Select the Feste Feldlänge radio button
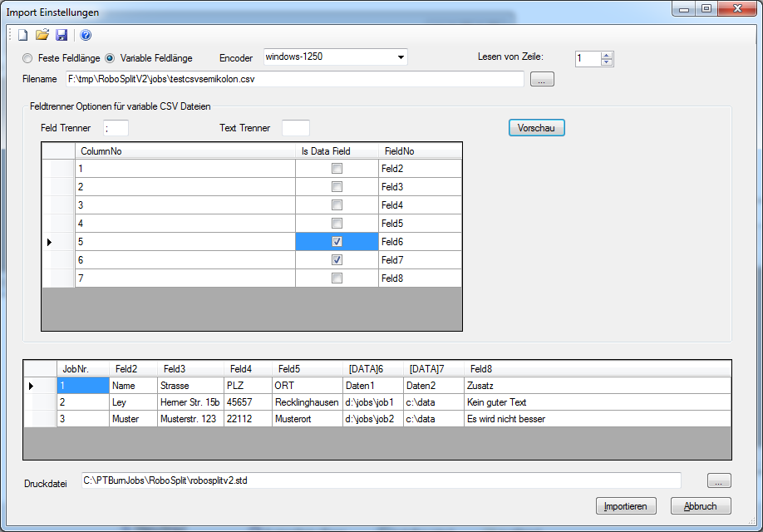 28,58
